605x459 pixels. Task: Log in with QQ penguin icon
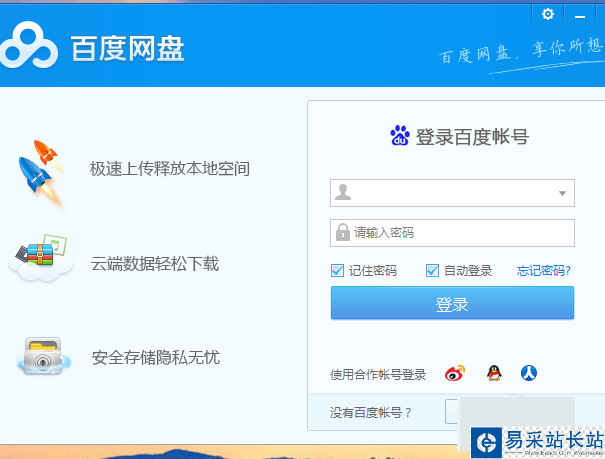coord(494,373)
